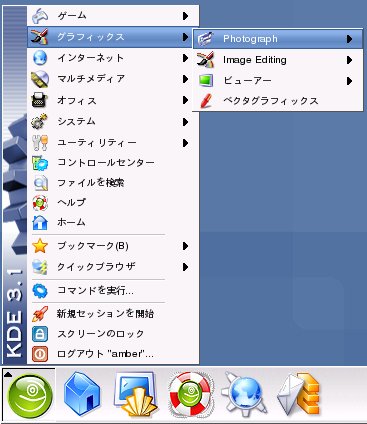The height and width of the screenshot is (424, 367).
Task: Click the Control Center icon beside コントロールセンター
Action: tap(40, 163)
